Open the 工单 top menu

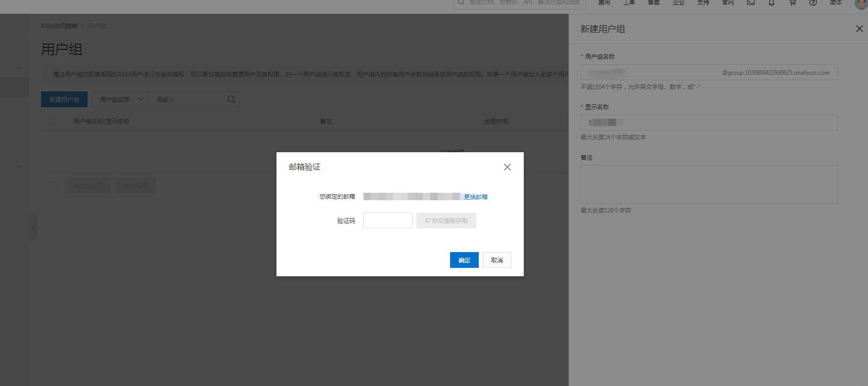pos(629,2)
